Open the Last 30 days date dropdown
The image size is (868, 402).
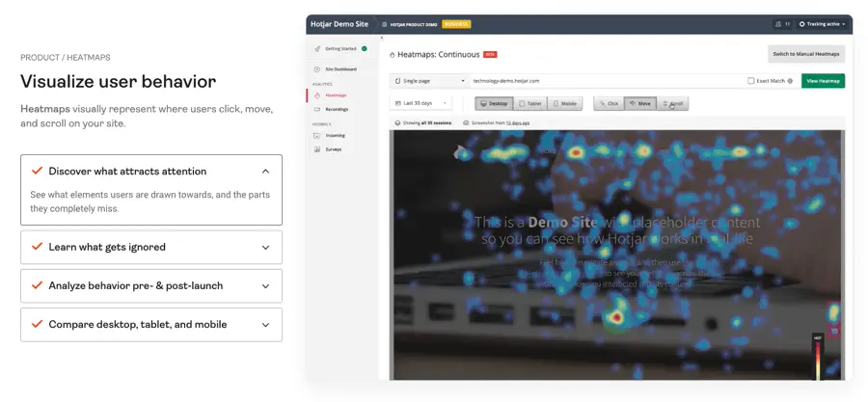[420, 103]
